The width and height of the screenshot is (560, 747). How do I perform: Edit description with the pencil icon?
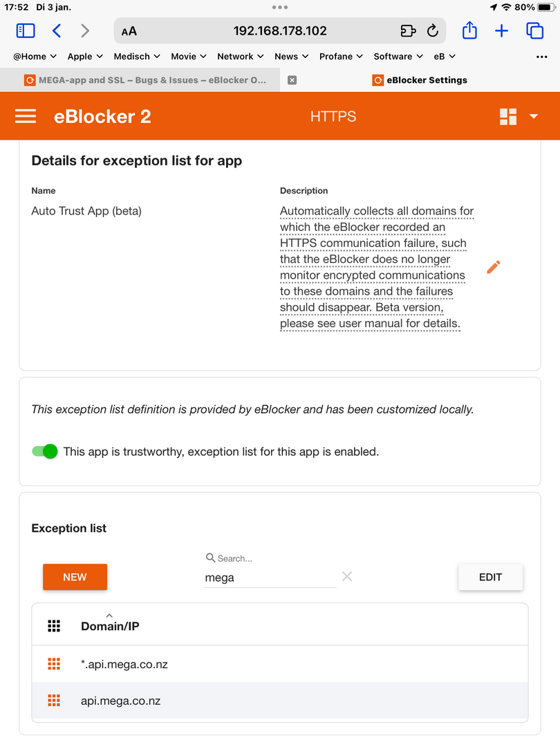click(494, 267)
